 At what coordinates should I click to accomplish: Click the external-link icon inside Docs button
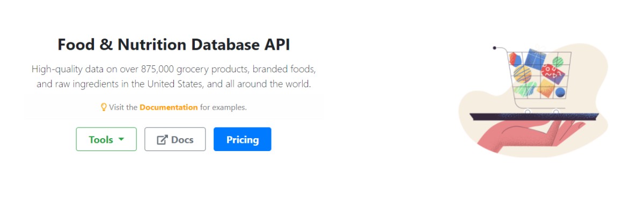(162, 140)
